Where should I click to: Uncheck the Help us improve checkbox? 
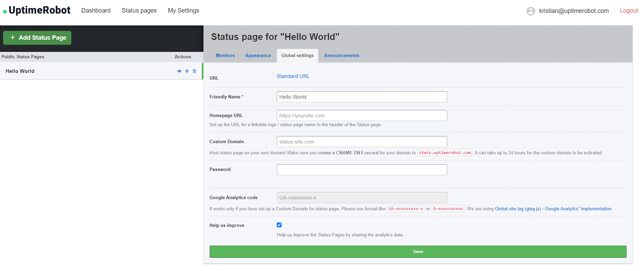click(279, 225)
